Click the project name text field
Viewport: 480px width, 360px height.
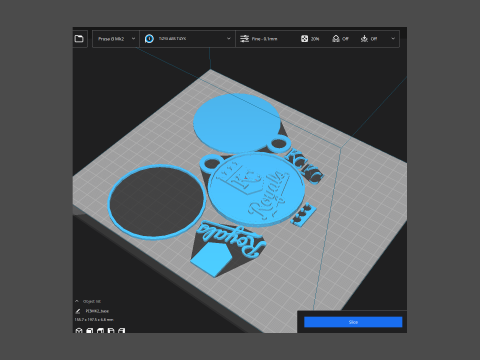click(x=97, y=311)
